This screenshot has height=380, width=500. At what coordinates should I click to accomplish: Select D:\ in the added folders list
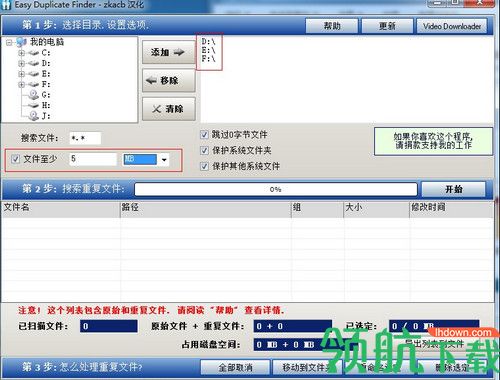tap(209, 42)
